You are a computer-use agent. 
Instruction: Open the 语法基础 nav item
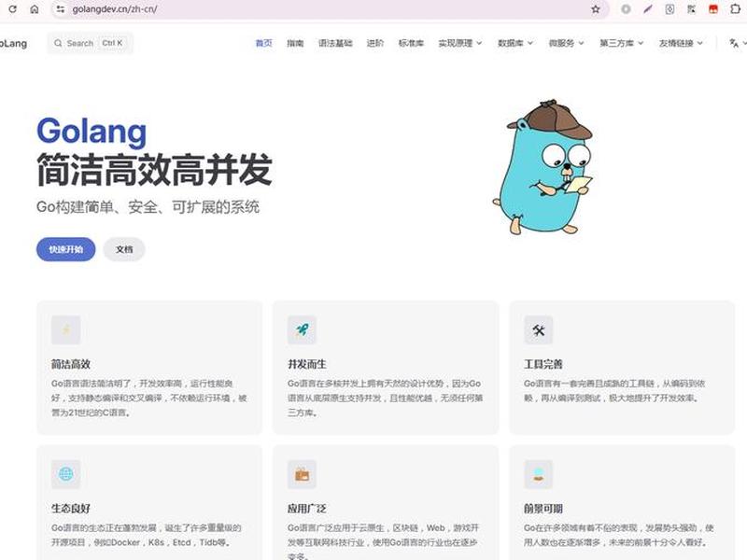(x=335, y=43)
